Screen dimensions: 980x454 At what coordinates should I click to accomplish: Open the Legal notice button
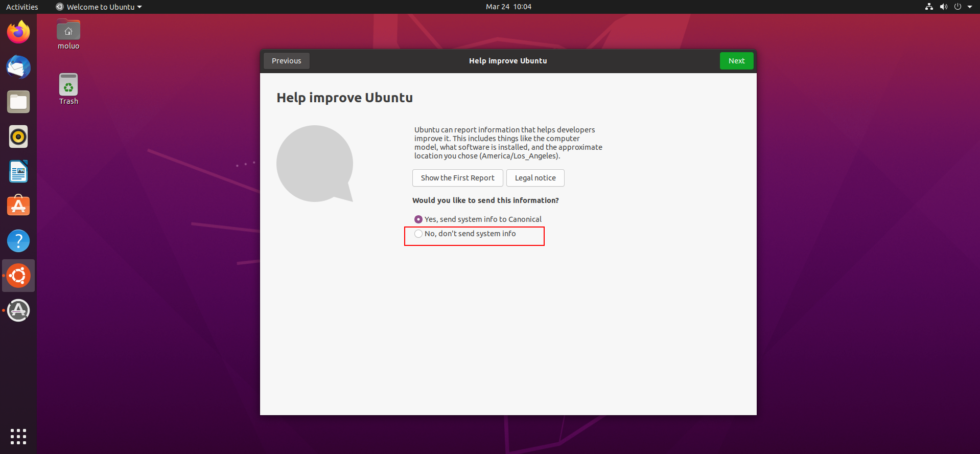click(x=535, y=178)
